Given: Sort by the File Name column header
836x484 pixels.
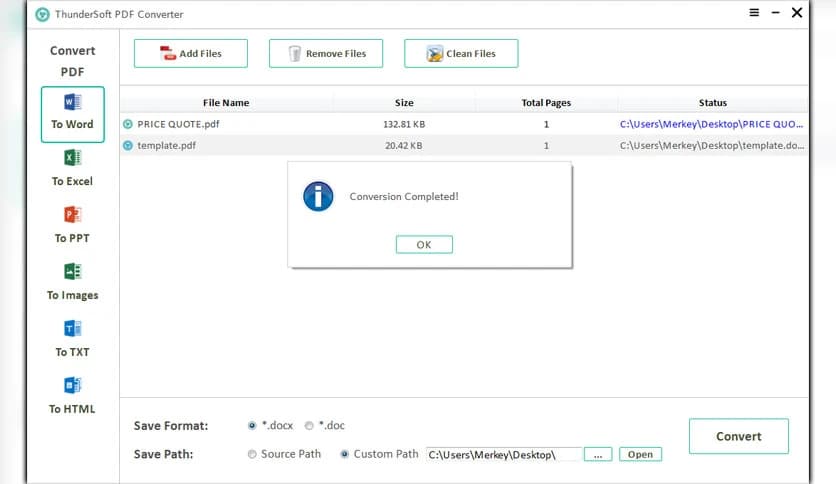Looking at the screenshot, I should tap(226, 103).
